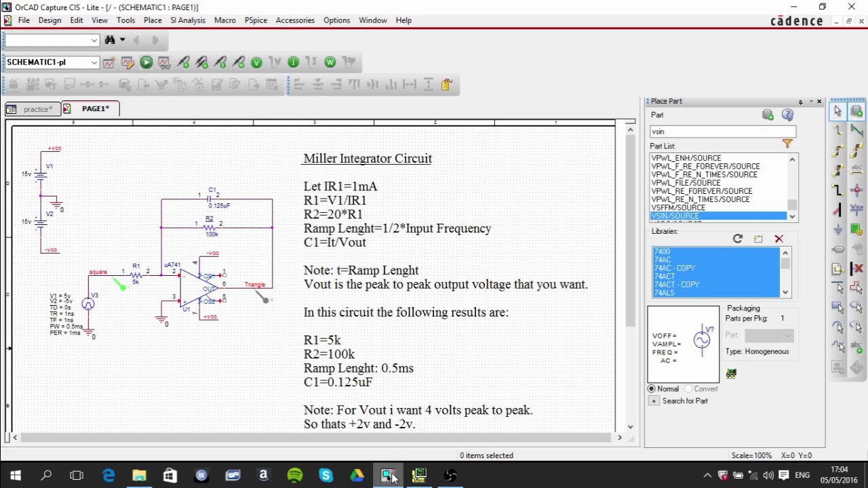Open the Place menu
868x488 pixels.
point(153,20)
